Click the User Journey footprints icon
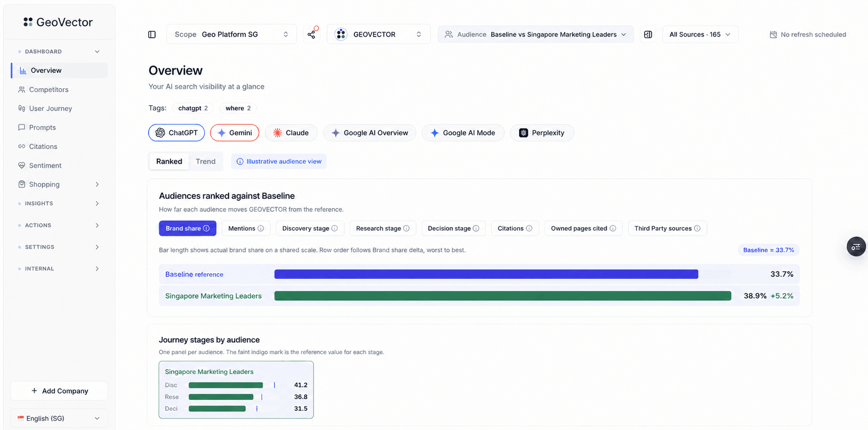The height and width of the screenshot is (430, 868). tap(22, 108)
